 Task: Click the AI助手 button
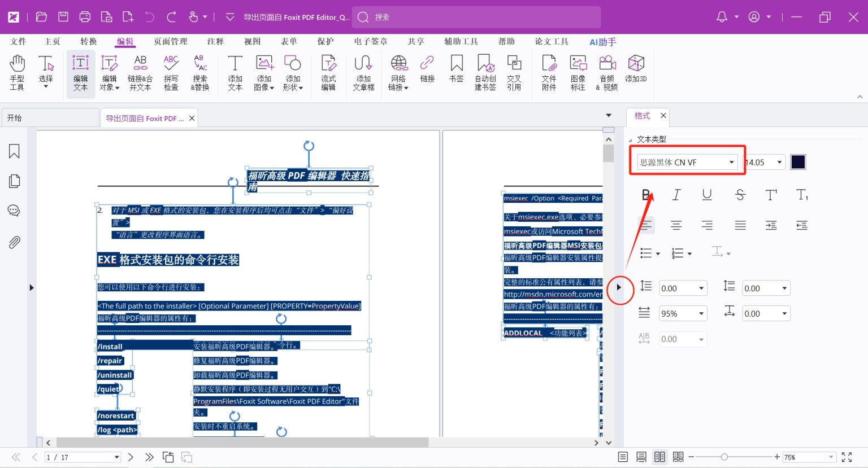tap(602, 42)
